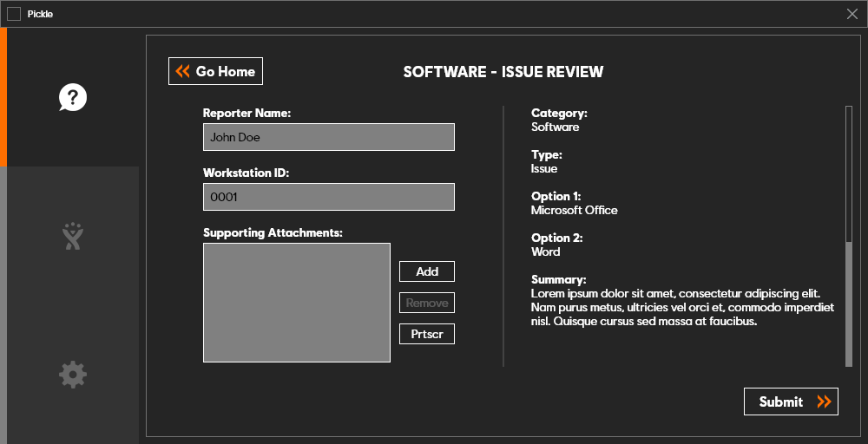This screenshot has height=444, width=868.
Task: Click the 'Summary:' label
Action: coord(558,279)
